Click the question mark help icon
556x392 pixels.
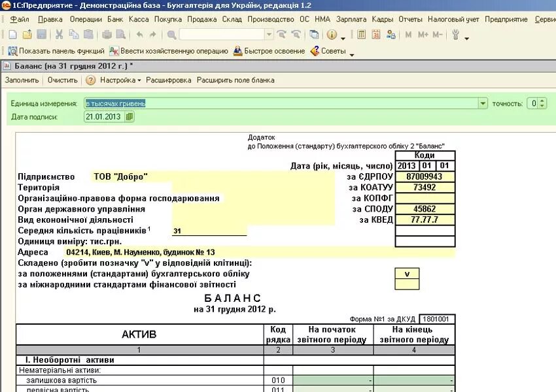pos(90,80)
